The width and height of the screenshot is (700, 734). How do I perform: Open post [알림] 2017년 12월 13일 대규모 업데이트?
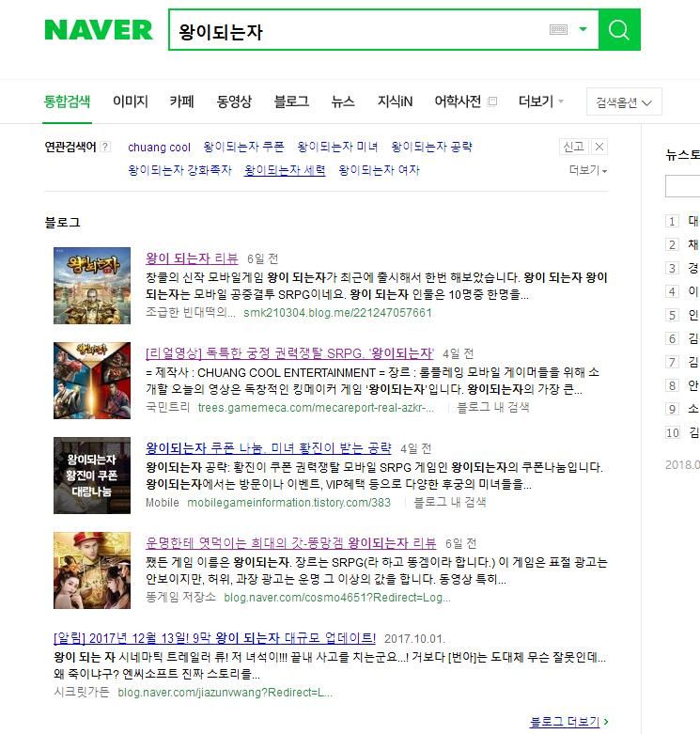[x=215, y=638]
